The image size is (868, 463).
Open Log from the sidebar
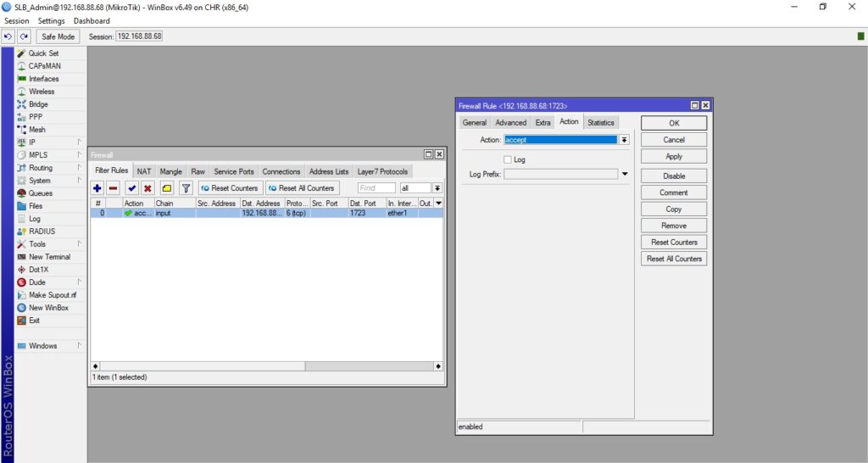click(34, 219)
